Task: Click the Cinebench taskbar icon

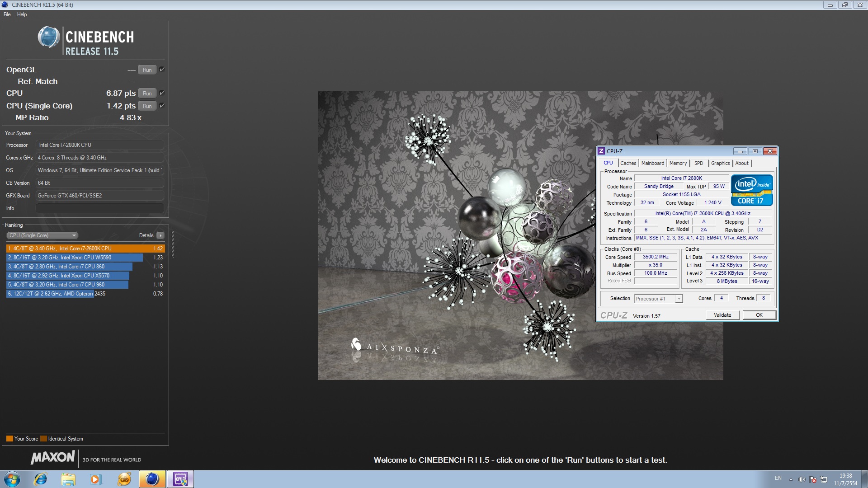Action: pyautogui.click(x=152, y=479)
